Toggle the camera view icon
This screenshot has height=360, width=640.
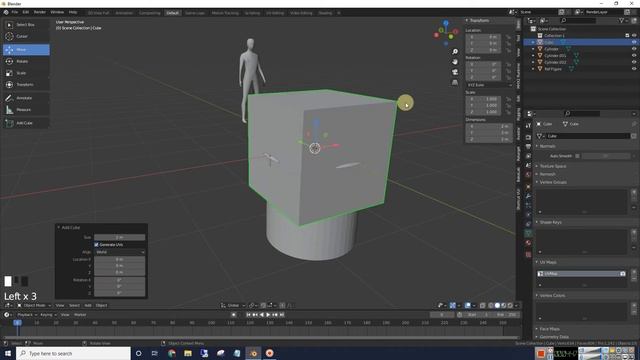455,72
